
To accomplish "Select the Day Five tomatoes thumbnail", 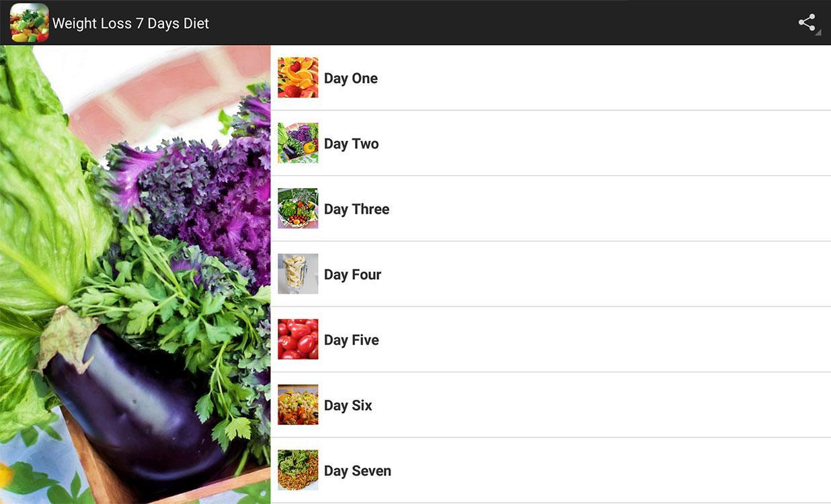I will 298,339.
